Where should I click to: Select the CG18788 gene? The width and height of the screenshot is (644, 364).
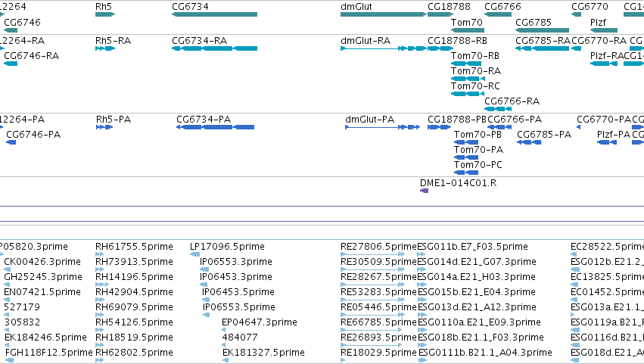[440, 14]
